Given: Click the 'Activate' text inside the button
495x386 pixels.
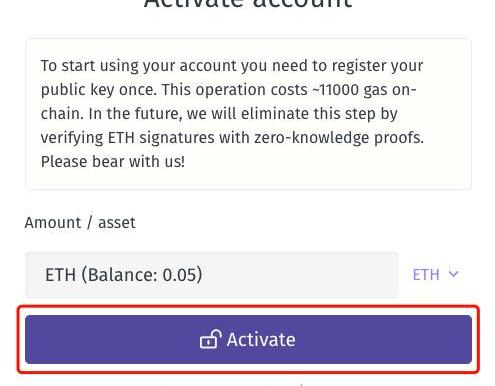Looking at the screenshot, I should click(x=261, y=340).
